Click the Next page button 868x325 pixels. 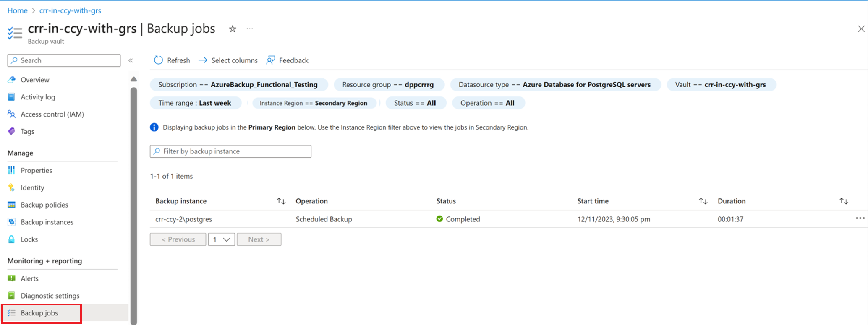pyautogui.click(x=259, y=239)
